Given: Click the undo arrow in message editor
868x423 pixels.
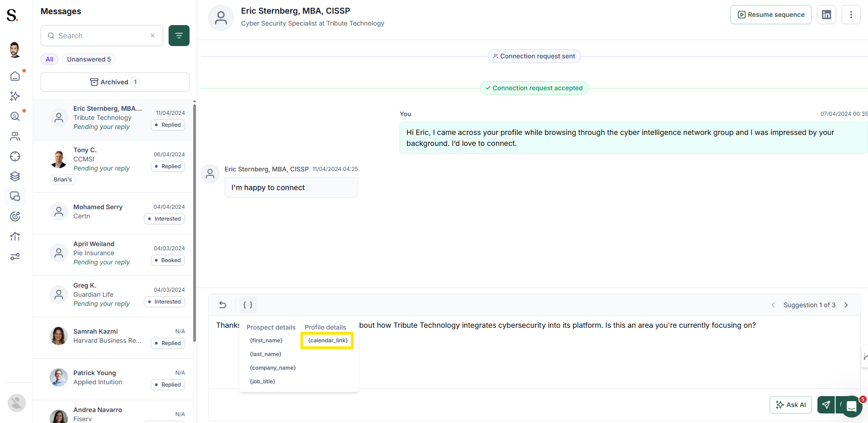Looking at the screenshot, I should [223, 305].
